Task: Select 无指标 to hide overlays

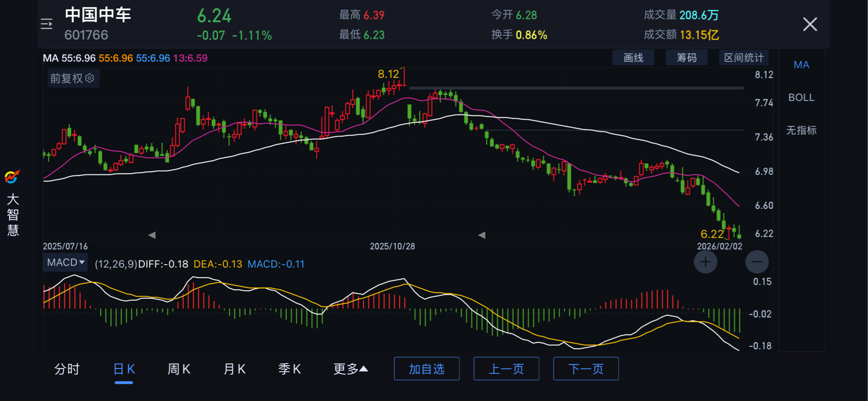Action: [x=801, y=130]
